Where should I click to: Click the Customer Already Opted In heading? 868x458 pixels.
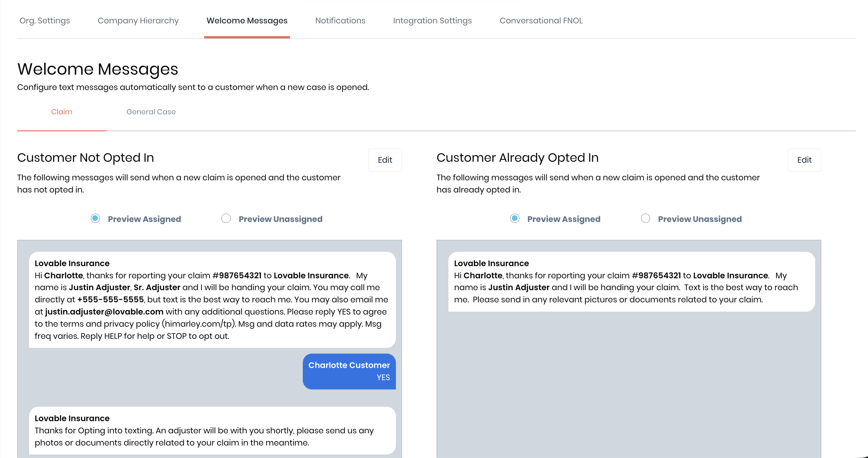(x=517, y=158)
